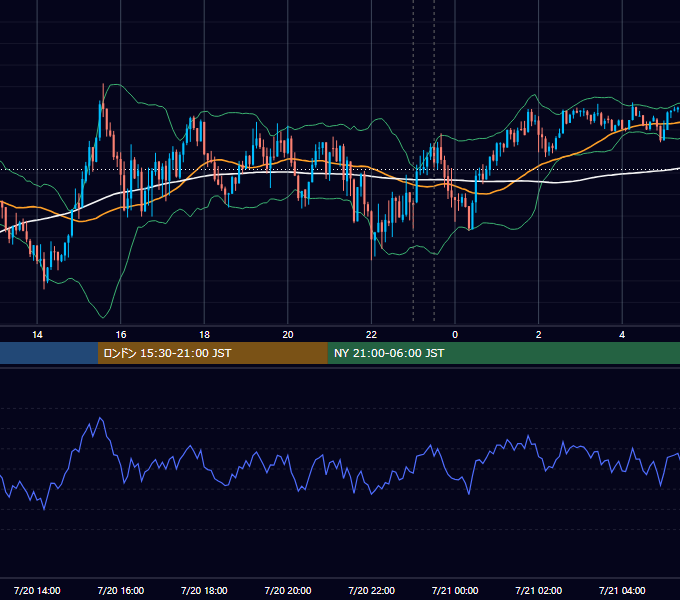Click the 7/20 14:00 time label
The height and width of the screenshot is (600, 680).
37,590
